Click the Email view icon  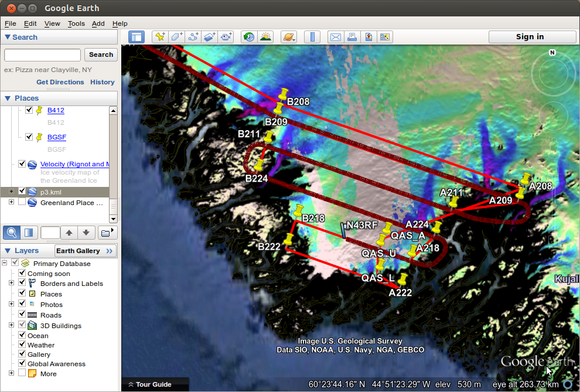[x=335, y=36]
